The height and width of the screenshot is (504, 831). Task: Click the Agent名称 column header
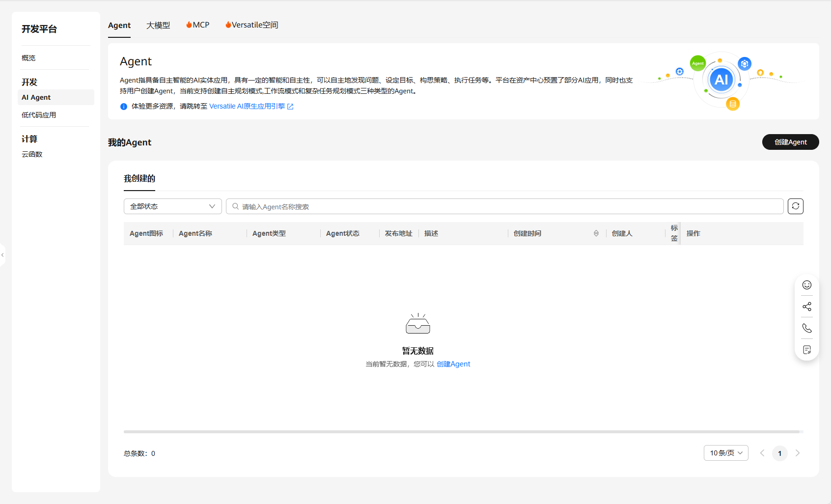coord(195,233)
